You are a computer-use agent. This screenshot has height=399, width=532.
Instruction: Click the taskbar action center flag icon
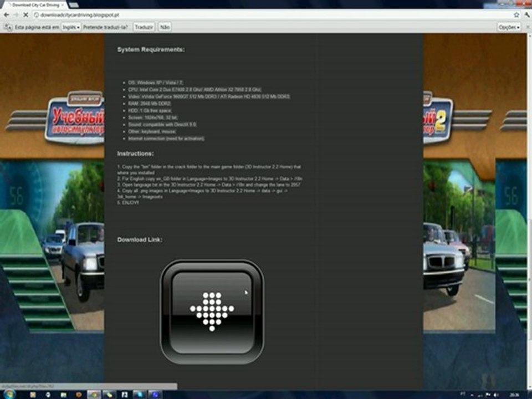coord(488,395)
